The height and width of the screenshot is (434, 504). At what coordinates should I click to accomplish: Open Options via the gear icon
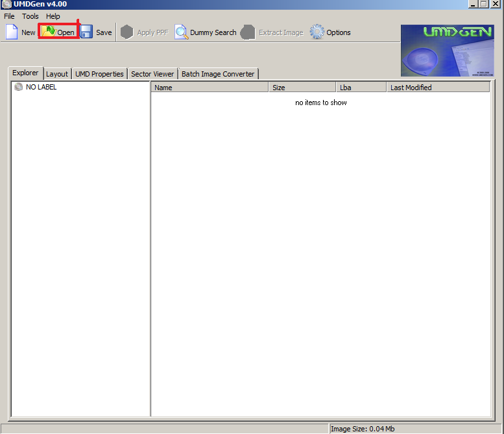click(317, 32)
